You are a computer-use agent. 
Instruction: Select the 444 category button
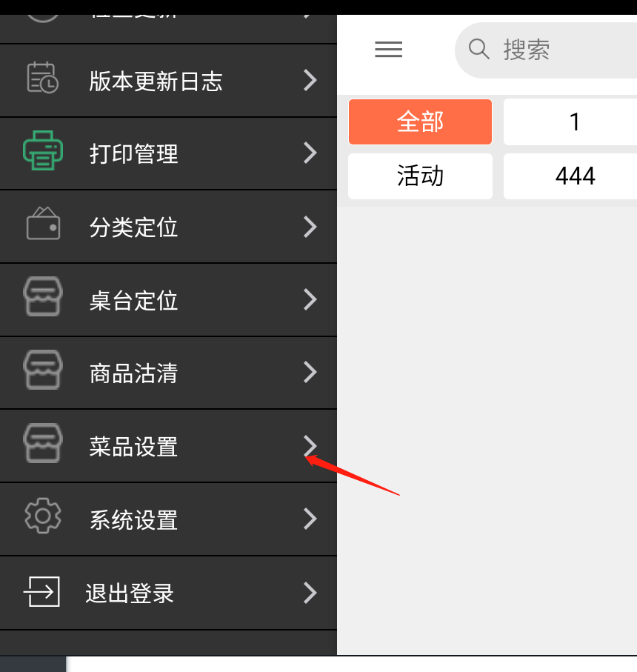click(x=570, y=176)
